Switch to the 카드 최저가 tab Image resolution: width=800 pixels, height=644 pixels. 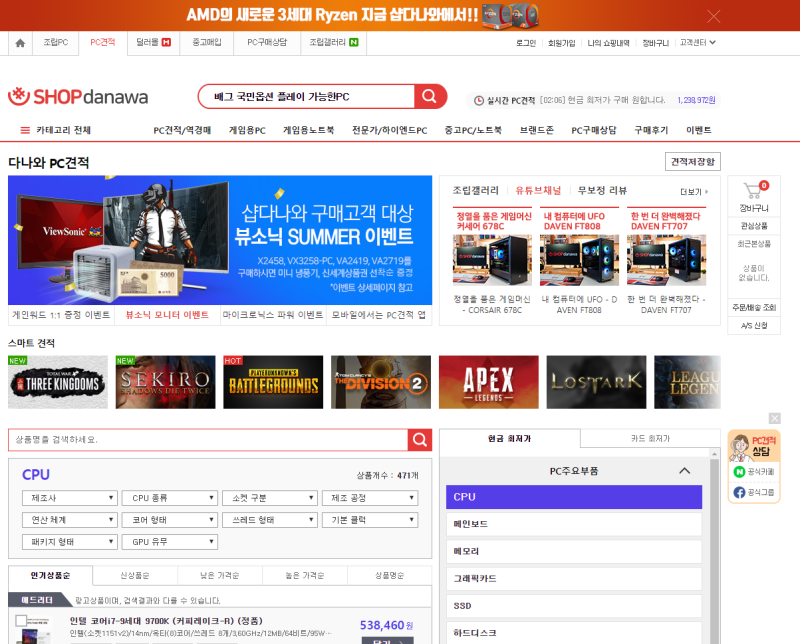(650, 438)
